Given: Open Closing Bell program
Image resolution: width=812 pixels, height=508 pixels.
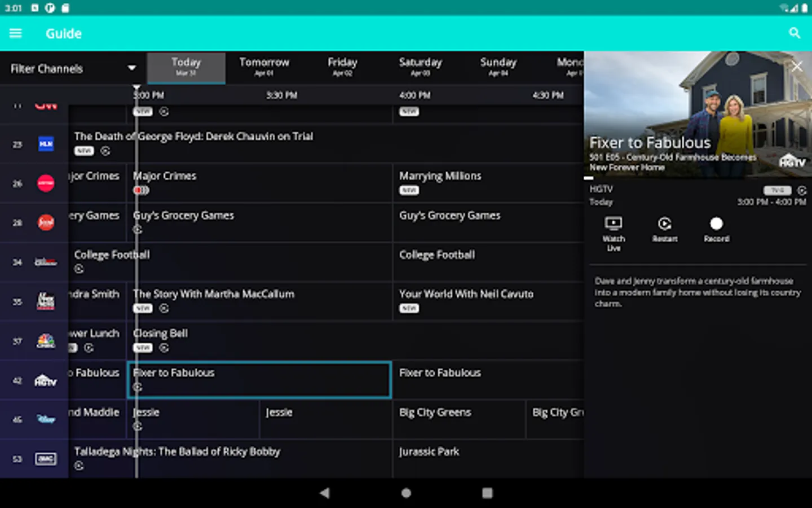Looking at the screenshot, I should [355, 340].
